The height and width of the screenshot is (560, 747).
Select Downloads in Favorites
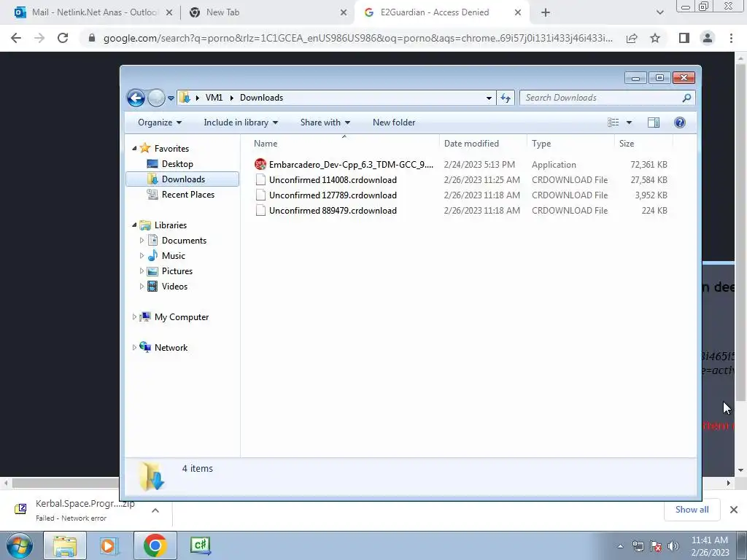182,179
